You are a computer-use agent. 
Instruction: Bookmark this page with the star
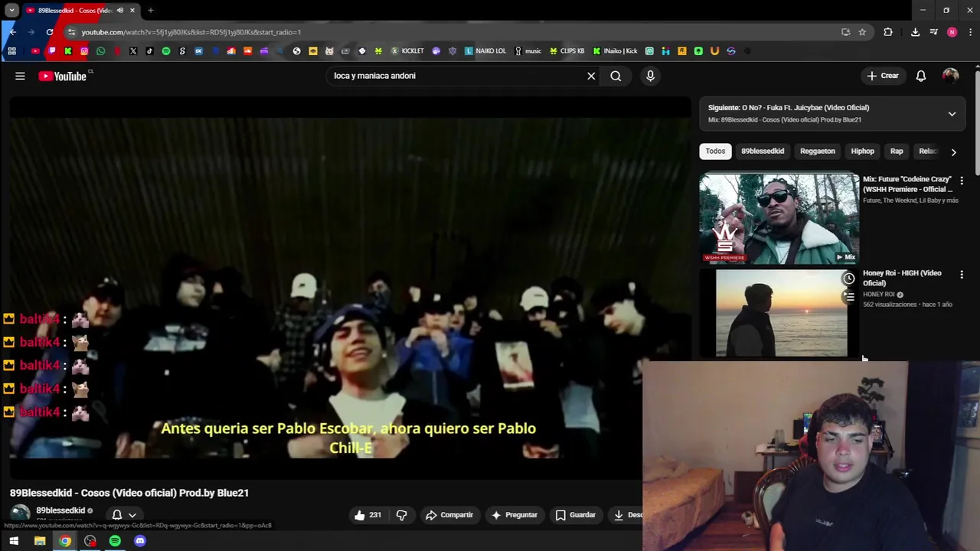point(862,32)
